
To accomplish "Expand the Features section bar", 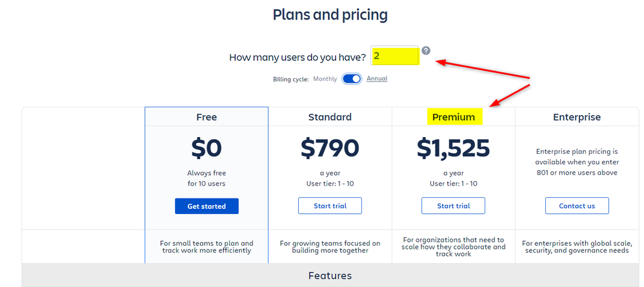I will [330, 275].
